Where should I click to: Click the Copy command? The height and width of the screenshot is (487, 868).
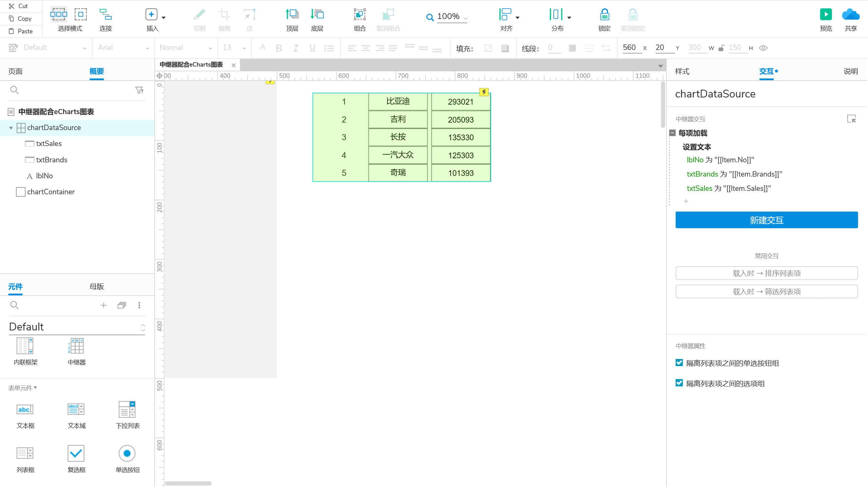20,19
